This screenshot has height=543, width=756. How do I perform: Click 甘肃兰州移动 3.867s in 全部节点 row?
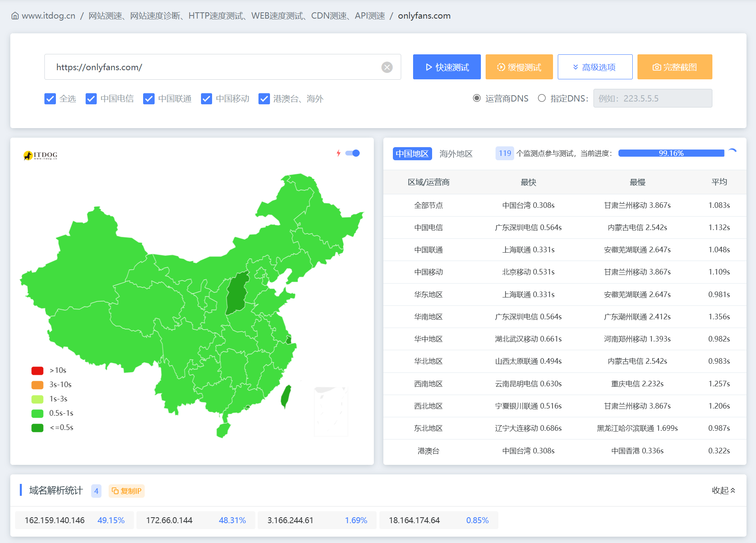click(637, 205)
